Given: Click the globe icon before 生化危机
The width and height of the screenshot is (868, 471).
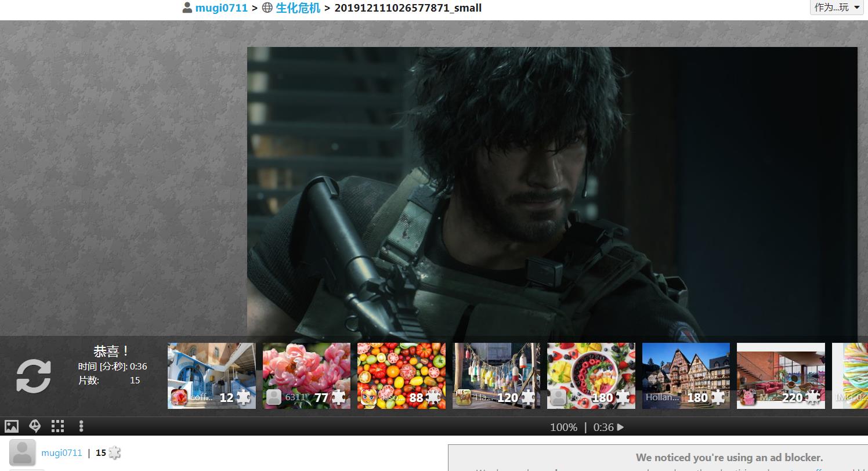Looking at the screenshot, I should point(267,8).
